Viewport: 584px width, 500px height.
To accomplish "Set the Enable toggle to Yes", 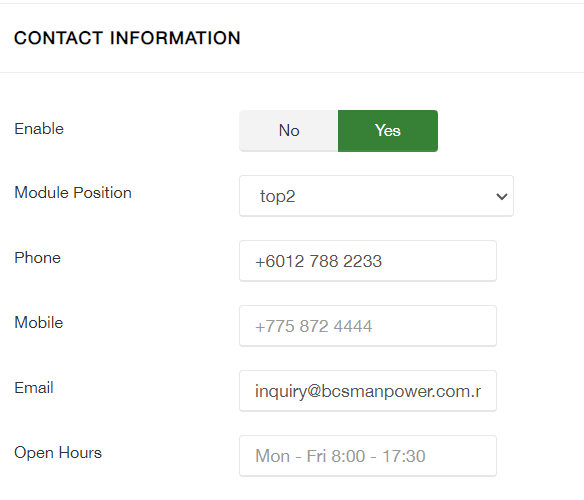I will click(388, 131).
